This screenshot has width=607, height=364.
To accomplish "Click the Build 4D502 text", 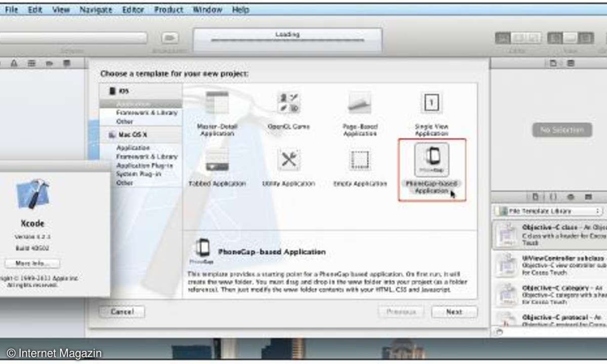I will [x=33, y=248].
